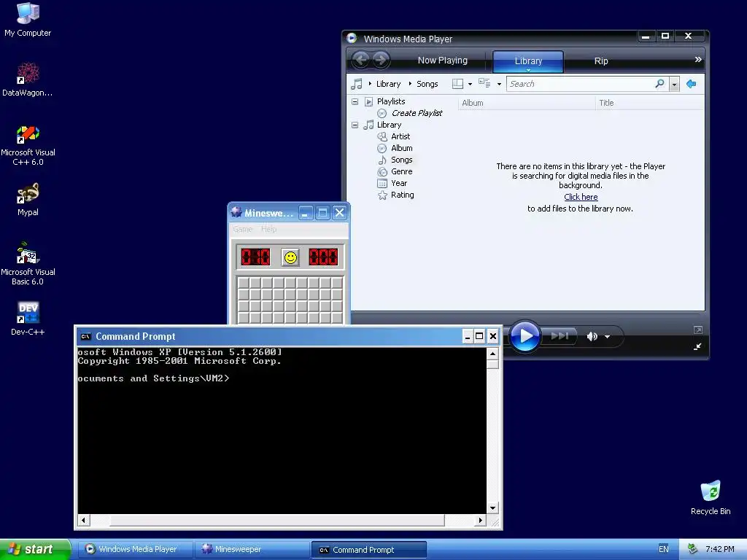Click the system tray safely remove icon
747x560 pixels.
coord(692,549)
